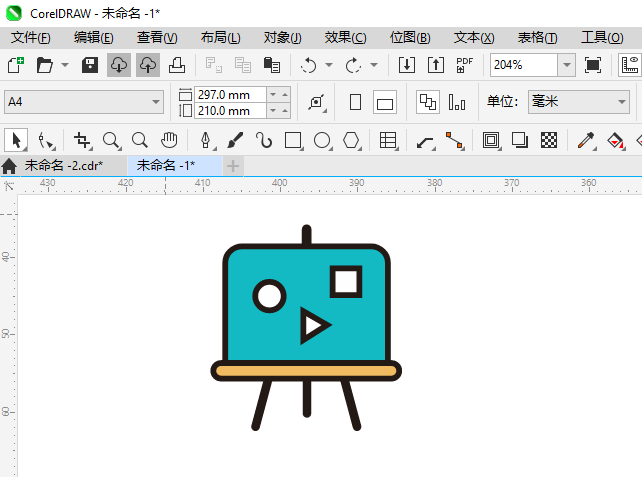Screen dimensions: 642x477
Task: Select the Connector tool
Action: point(454,140)
